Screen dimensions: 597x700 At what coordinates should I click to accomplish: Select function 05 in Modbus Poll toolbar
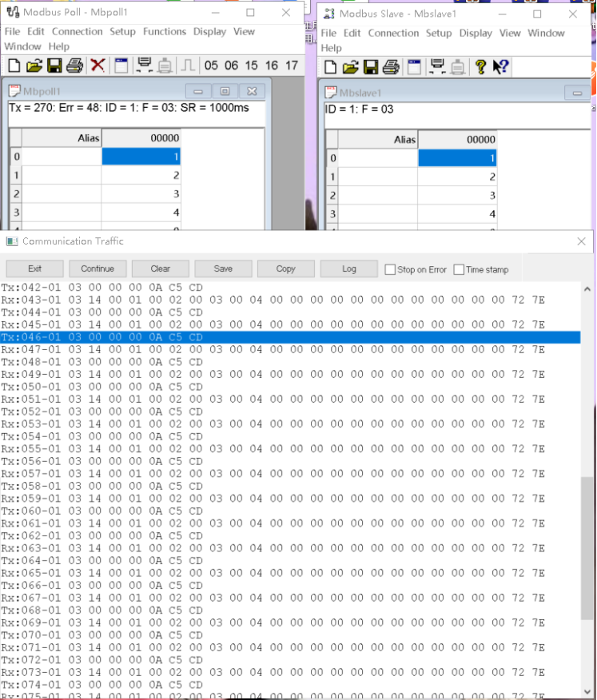click(x=211, y=66)
